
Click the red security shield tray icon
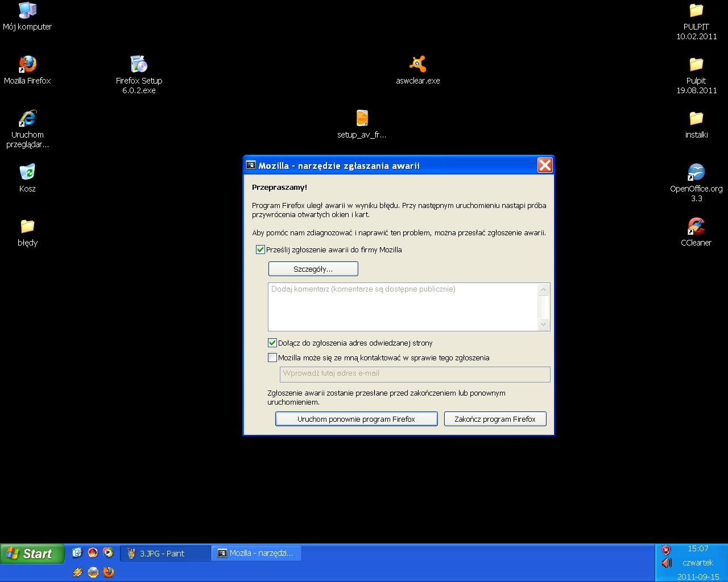coord(666,550)
